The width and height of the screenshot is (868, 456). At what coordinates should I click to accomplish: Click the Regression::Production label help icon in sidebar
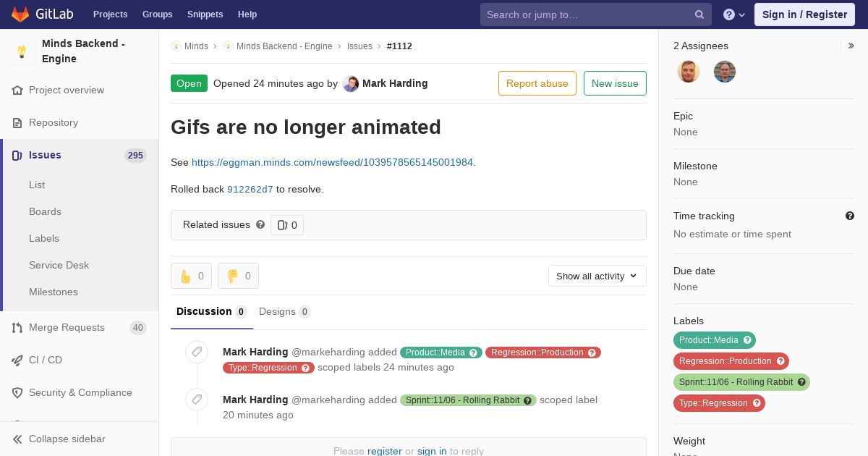780,361
